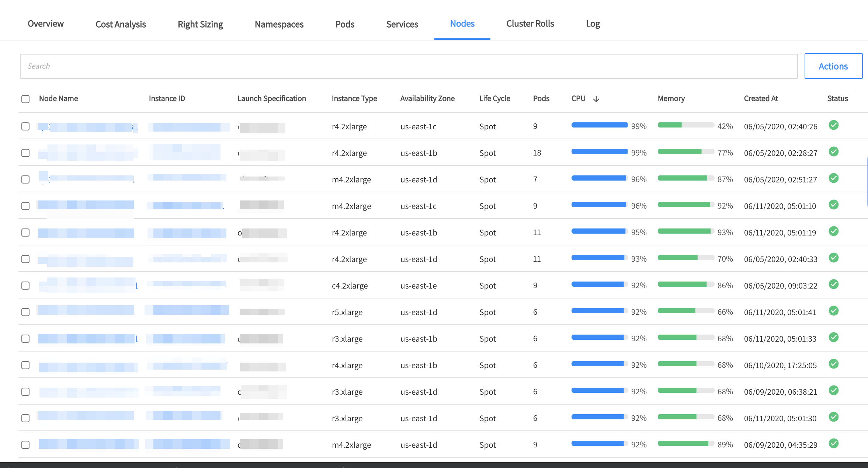Click the status icon on the last m4.2xlarge row
Viewport: 868px width, 468px height.
[834, 444]
